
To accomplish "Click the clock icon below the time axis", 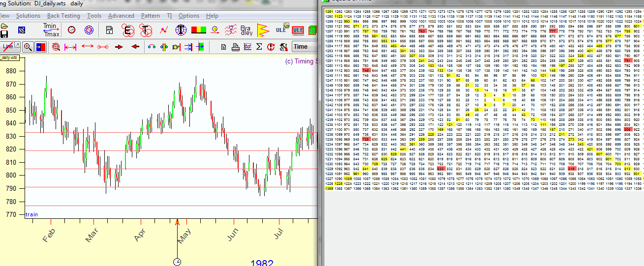I will 177,262.
